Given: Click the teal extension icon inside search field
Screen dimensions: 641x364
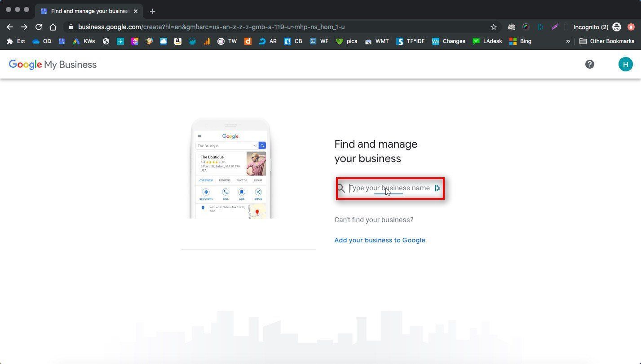Looking at the screenshot, I should coord(437,188).
